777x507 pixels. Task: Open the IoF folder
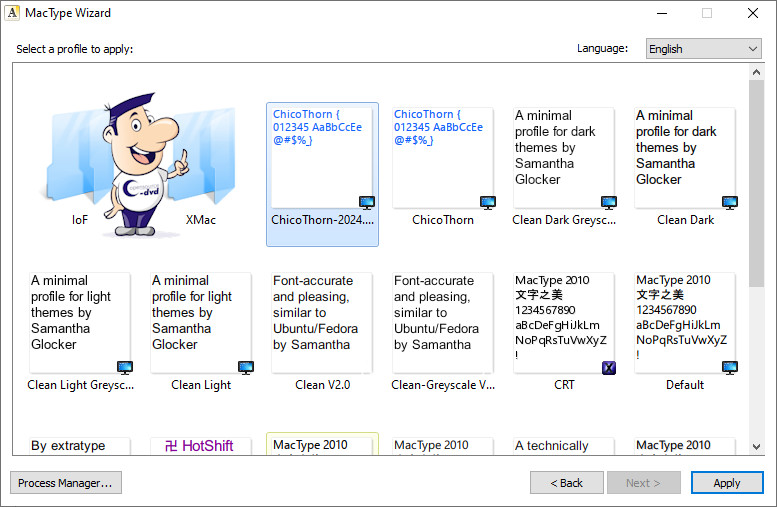[80, 165]
